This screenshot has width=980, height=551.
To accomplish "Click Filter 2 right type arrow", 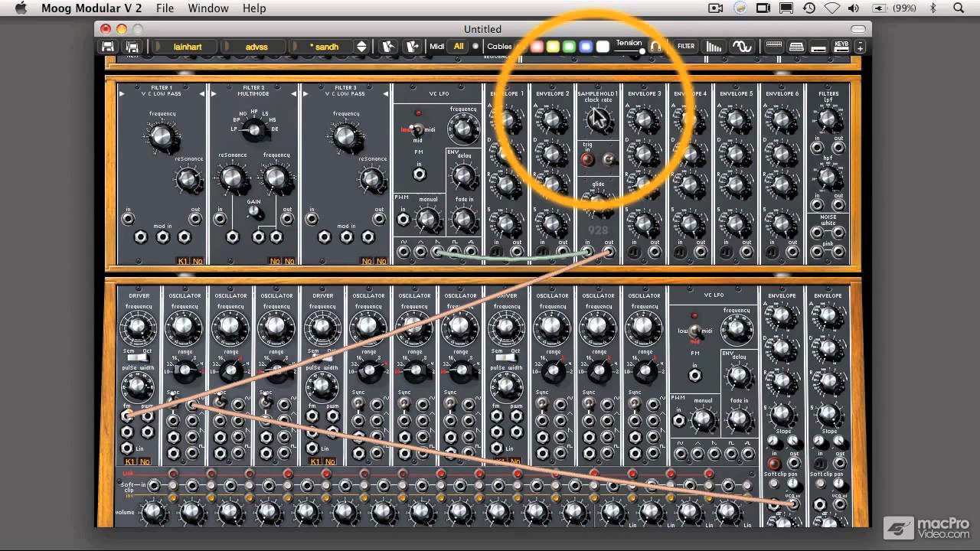I will (295, 94).
